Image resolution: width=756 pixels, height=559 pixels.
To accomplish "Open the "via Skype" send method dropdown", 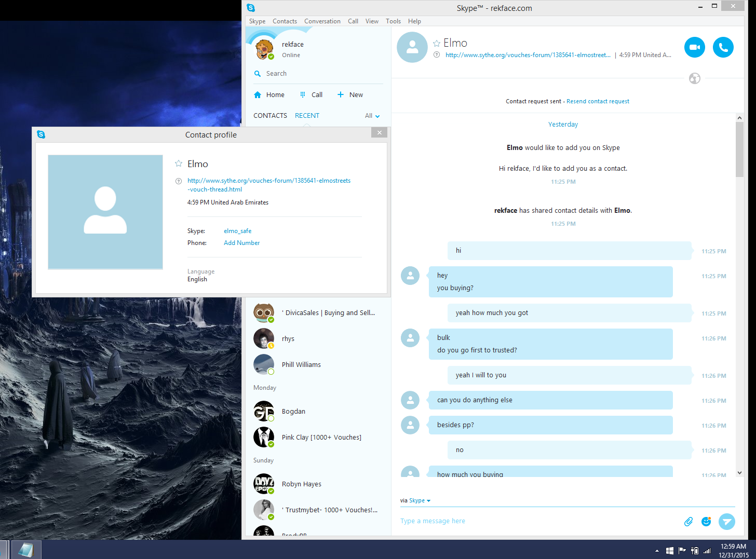I will pyautogui.click(x=415, y=501).
